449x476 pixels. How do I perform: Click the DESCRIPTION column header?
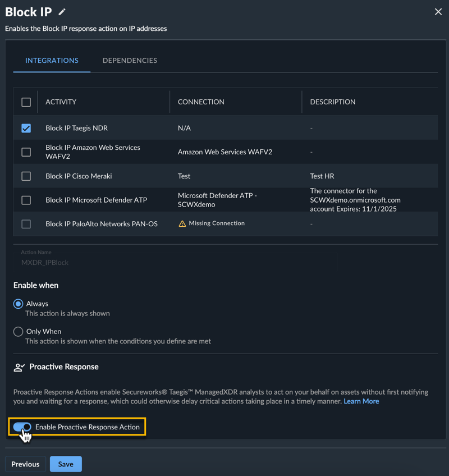(333, 102)
